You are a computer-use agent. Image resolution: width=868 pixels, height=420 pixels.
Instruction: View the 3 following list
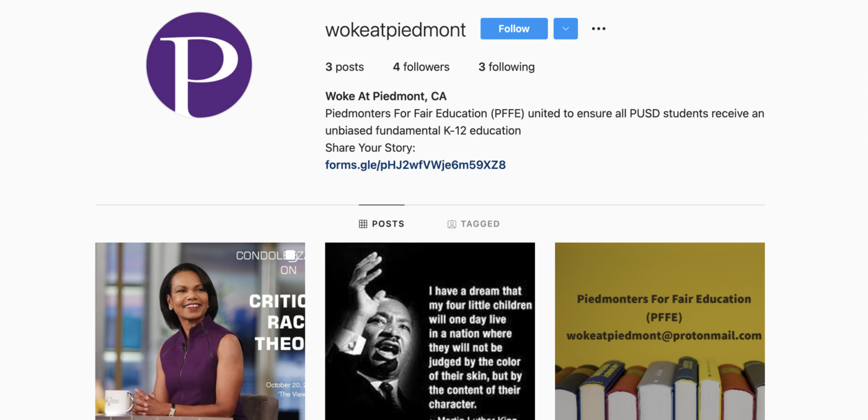click(x=506, y=67)
